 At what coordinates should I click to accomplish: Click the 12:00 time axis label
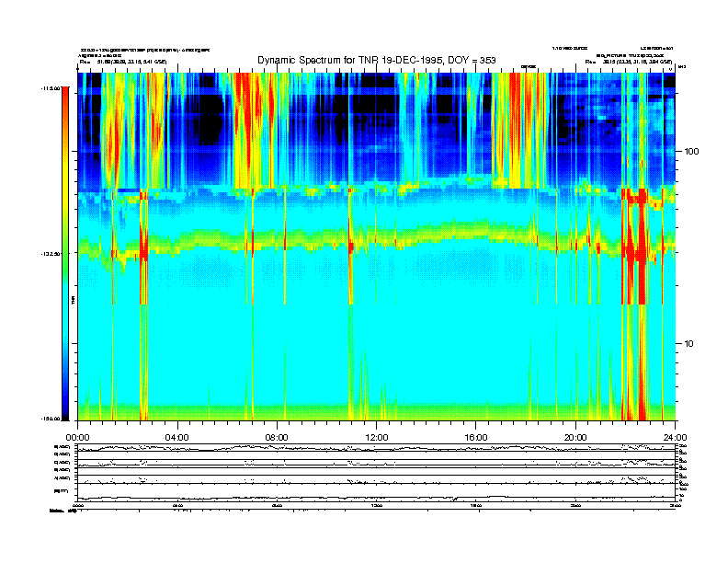pos(377,437)
